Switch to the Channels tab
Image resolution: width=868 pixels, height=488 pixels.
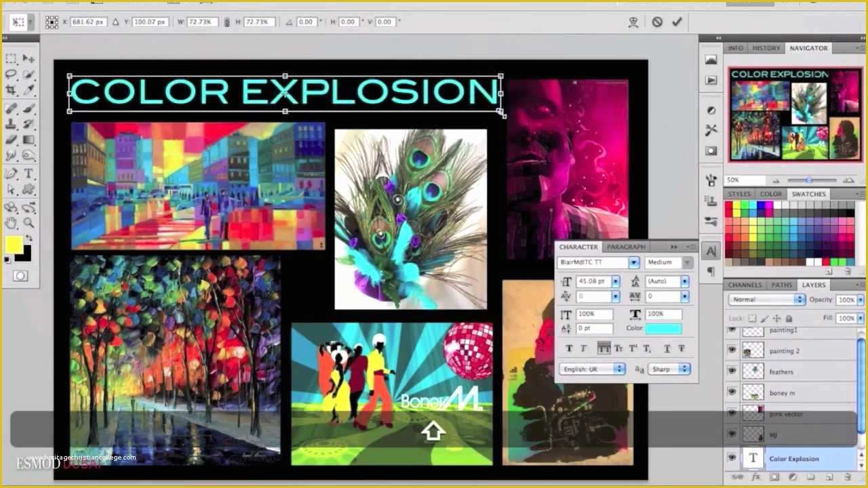pyautogui.click(x=745, y=285)
